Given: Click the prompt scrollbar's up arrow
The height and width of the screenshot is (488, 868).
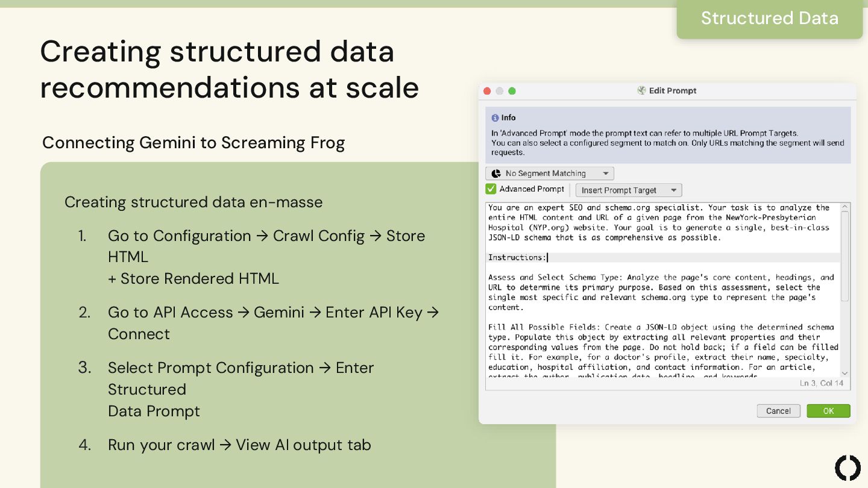Looking at the screenshot, I should (x=844, y=207).
